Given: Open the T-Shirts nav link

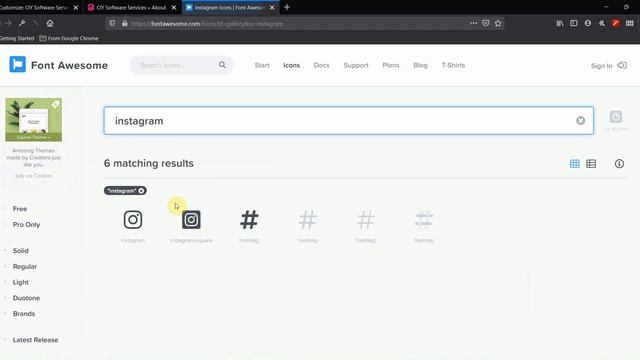Looking at the screenshot, I should pyautogui.click(x=453, y=65).
